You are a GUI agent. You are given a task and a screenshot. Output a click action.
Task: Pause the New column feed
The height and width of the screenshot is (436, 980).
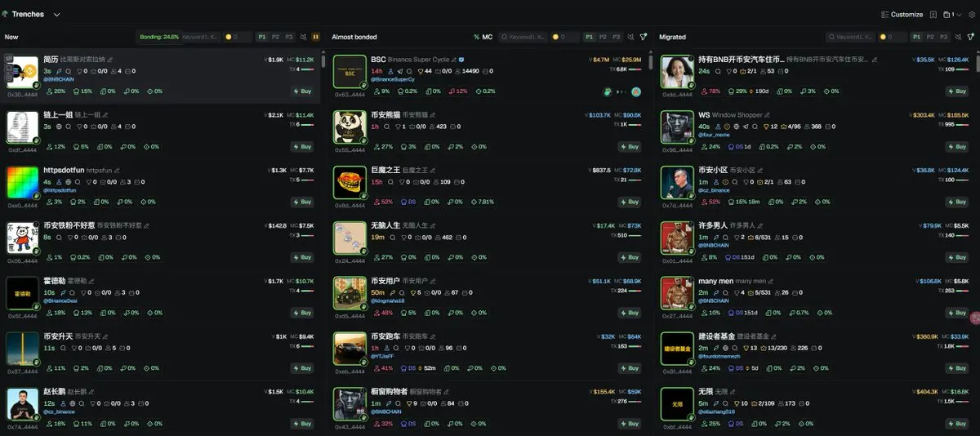315,37
